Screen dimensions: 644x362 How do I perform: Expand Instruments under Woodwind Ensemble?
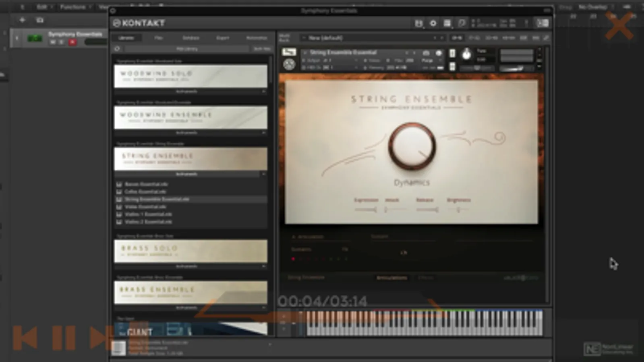191,133
